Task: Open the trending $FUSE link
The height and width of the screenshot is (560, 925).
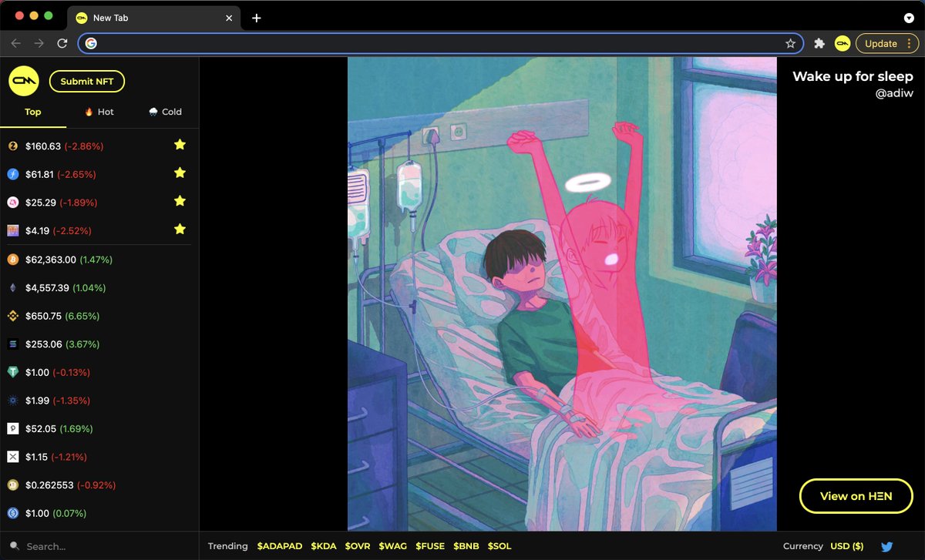Action: click(430, 546)
